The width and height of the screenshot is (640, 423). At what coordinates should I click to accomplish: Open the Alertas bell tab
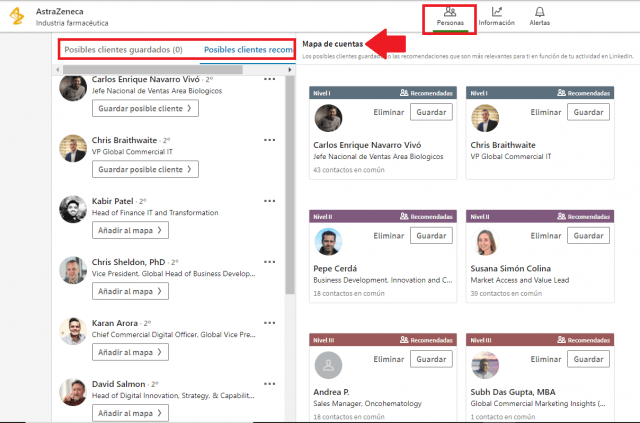[539, 17]
